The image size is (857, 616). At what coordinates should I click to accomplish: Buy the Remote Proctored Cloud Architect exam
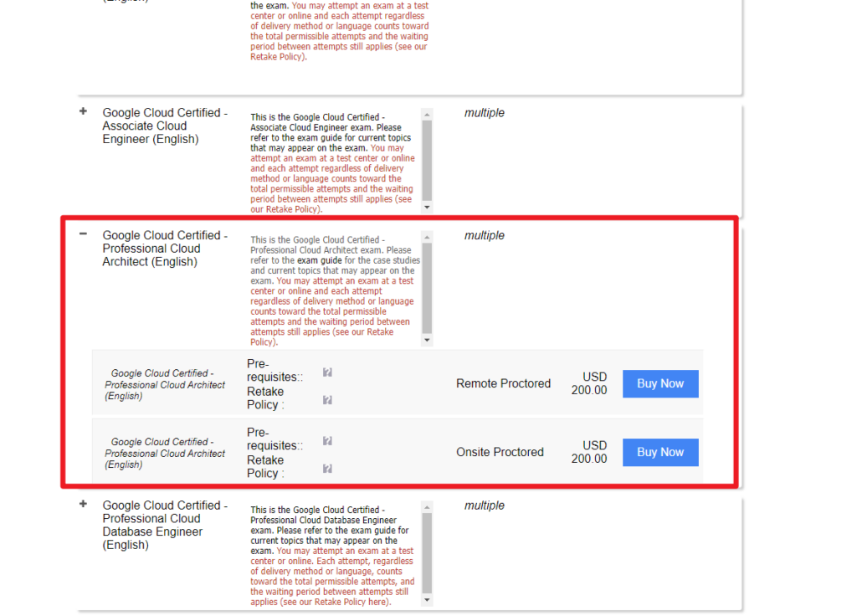tap(659, 383)
